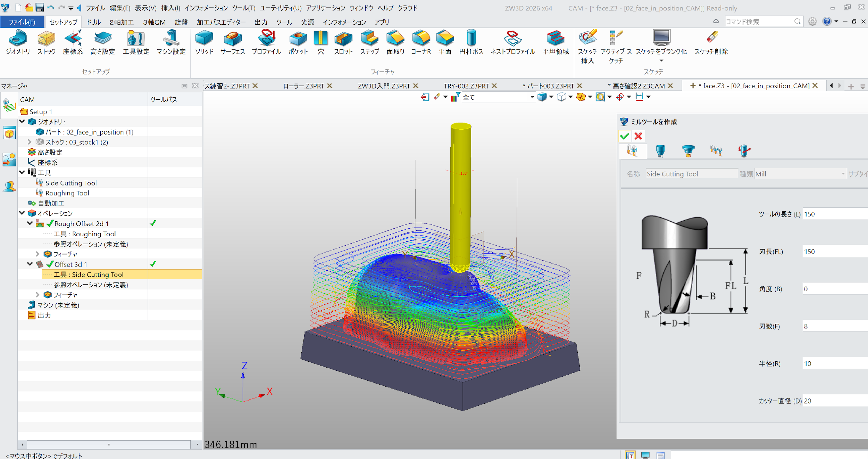Collapse the オペレーション tree node
The height and width of the screenshot is (459, 868).
[x=22, y=213]
